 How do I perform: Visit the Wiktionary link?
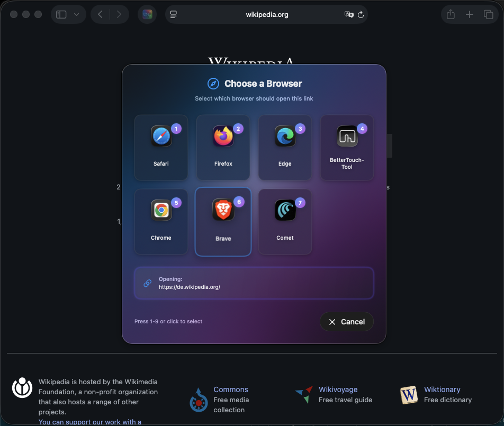(442, 389)
